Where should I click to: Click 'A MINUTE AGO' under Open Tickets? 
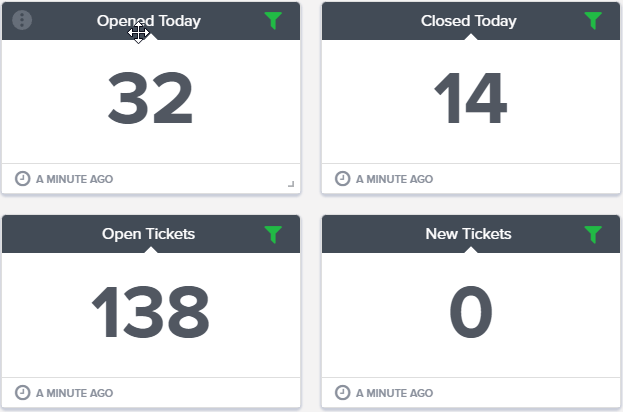coord(75,393)
